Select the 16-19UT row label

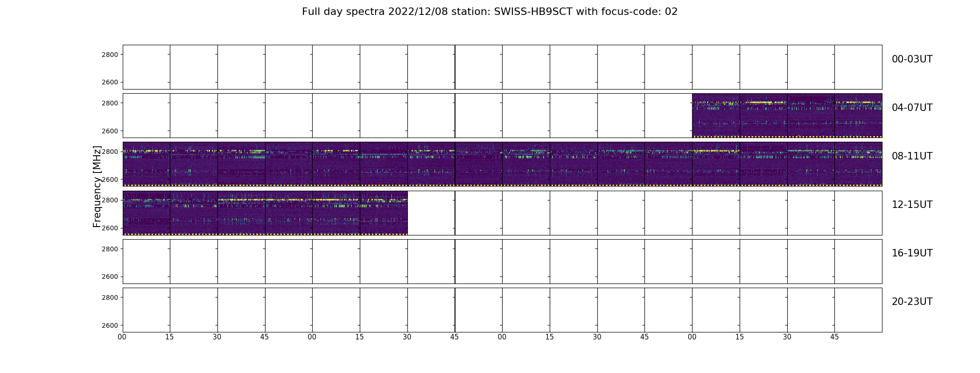[912, 253]
